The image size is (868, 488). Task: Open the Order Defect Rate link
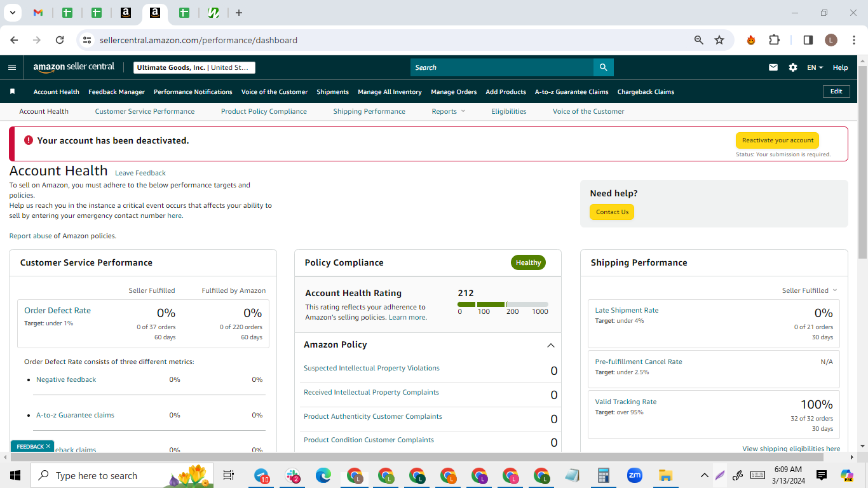coord(57,311)
